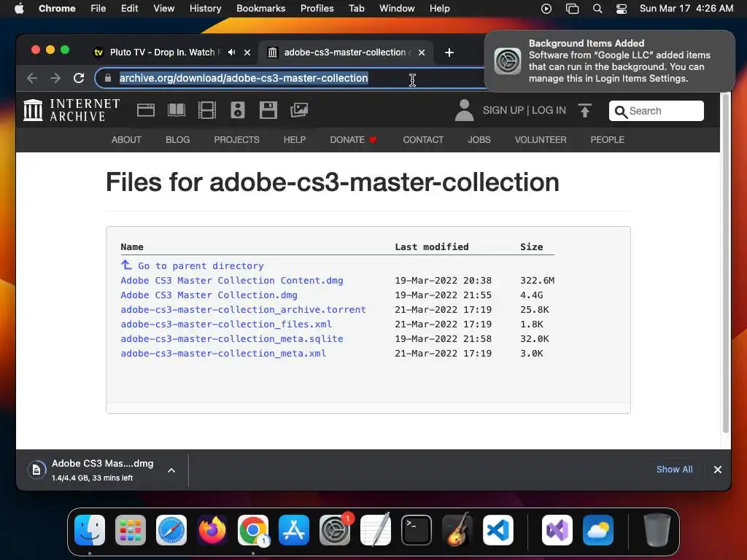Open the Web archive icon
Image resolution: width=747 pixels, height=560 pixels.
[146, 111]
